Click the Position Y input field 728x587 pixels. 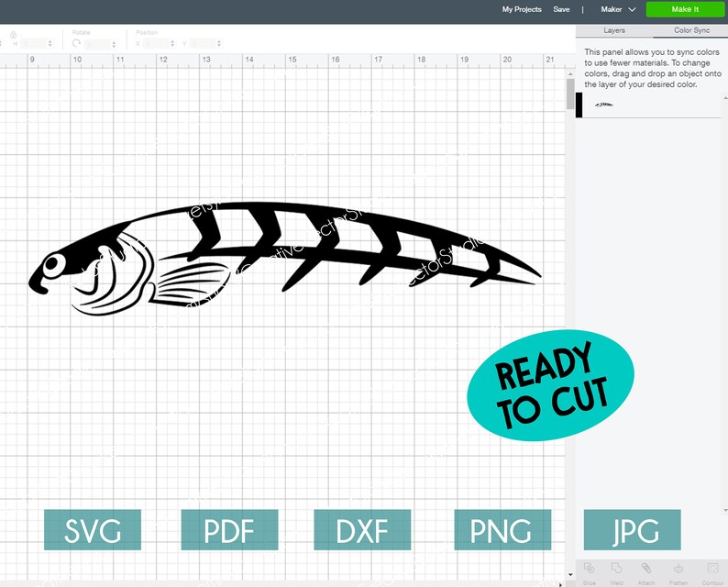click(x=203, y=44)
